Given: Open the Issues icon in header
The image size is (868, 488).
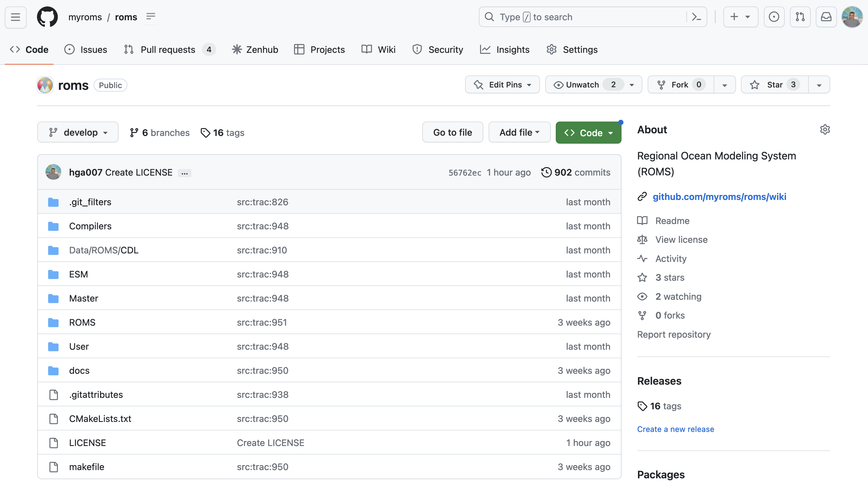Looking at the screenshot, I should pos(774,17).
